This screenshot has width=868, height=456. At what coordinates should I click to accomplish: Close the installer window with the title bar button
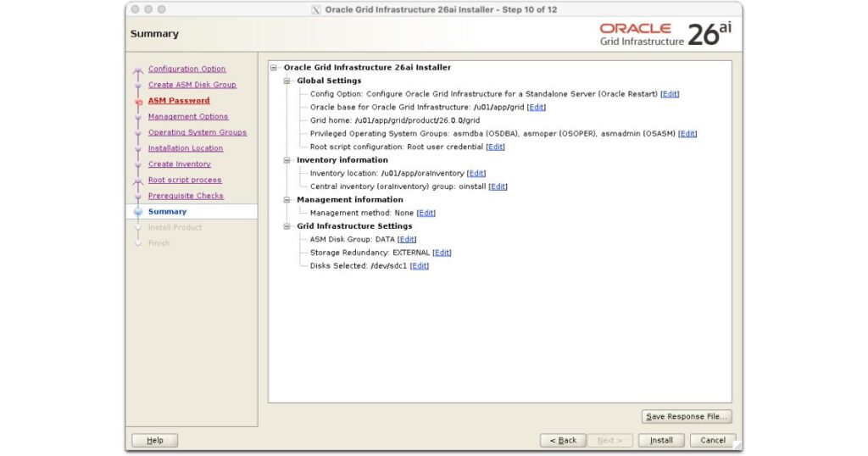click(x=135, y=9)
